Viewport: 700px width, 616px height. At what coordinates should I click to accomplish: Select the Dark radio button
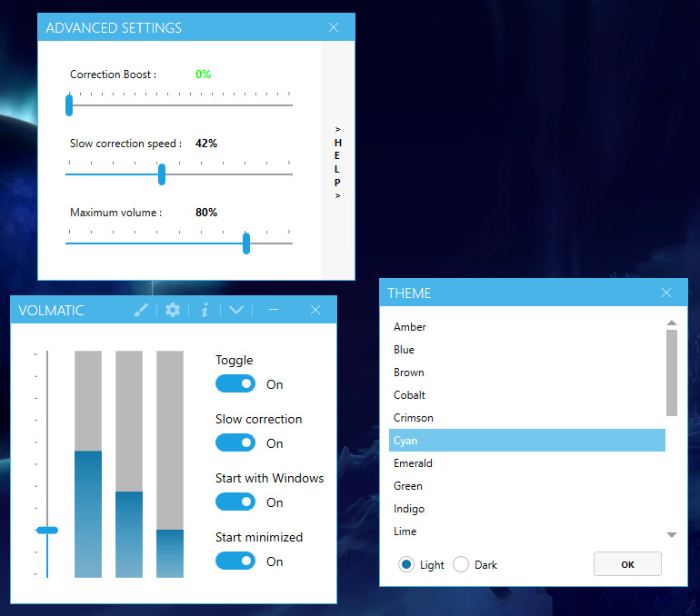[x=461, y=564]
